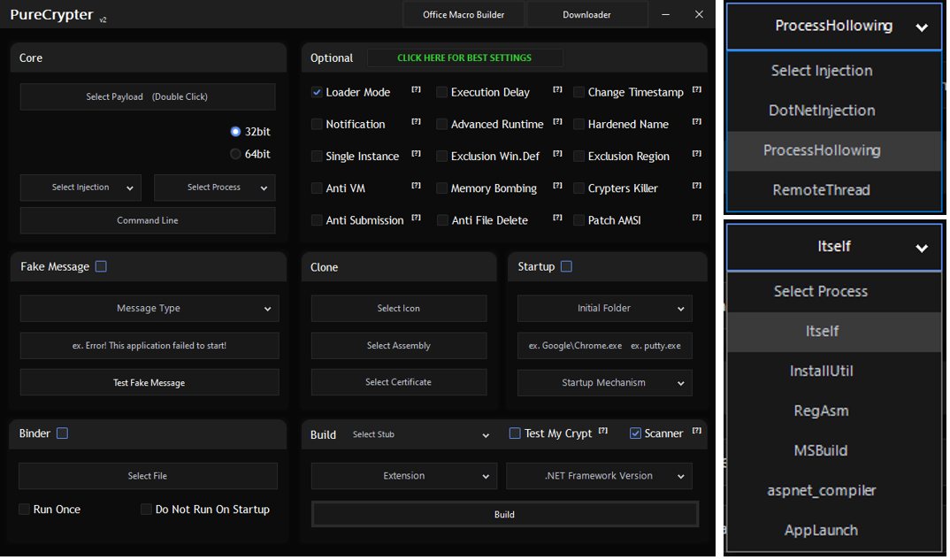Click CLICK HERE FOR BEST SETTINGS
This screenshot has height=560, width=950.
(x=464, y=58)
